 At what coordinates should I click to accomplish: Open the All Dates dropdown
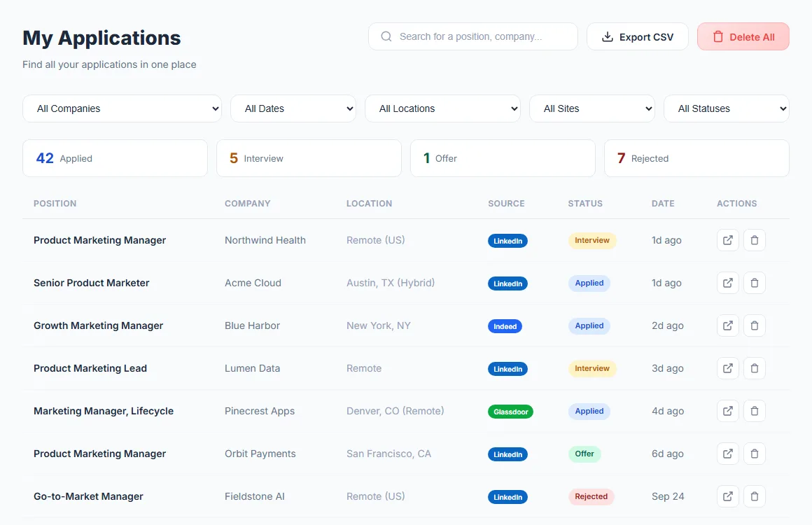(293, 108)
